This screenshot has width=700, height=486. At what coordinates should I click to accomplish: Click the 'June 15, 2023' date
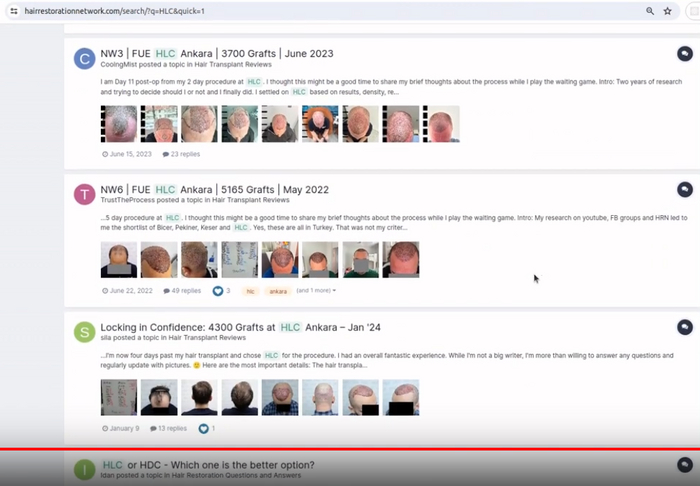(127, 154)
